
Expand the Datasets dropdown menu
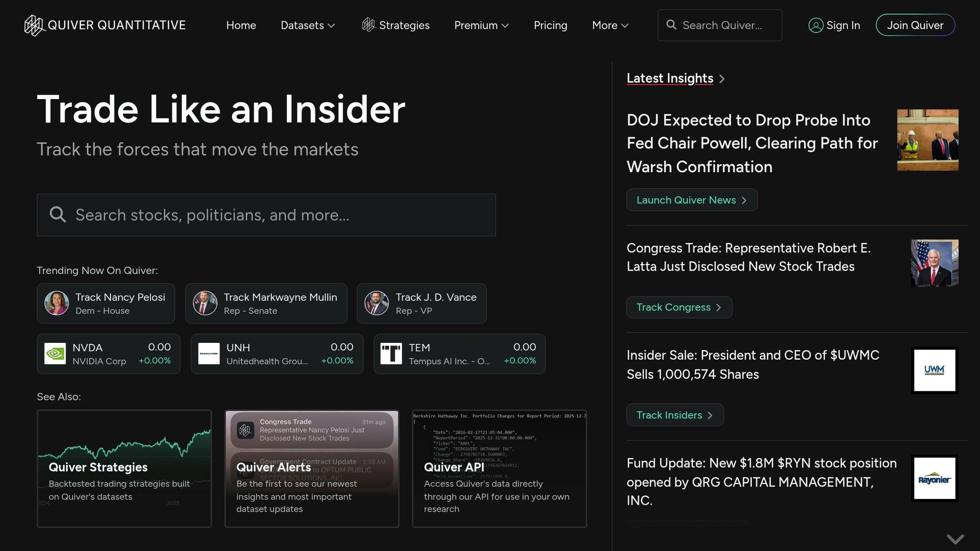(308, 25)
